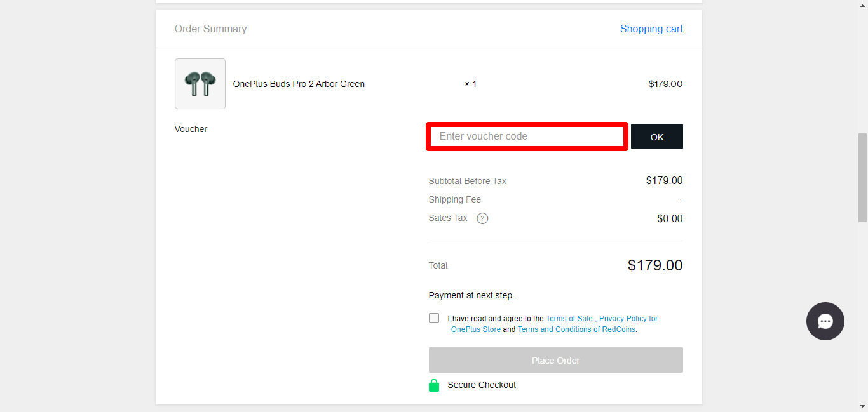Apply voucher with the OK button
This screenshot has width=868, height=412.
(x=657, y=136)
